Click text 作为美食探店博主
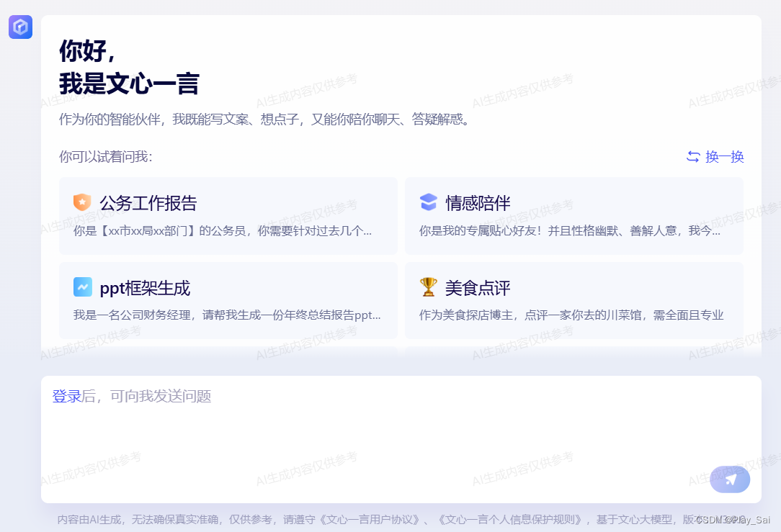Screen dimensions: 781x532 [465, 315]
